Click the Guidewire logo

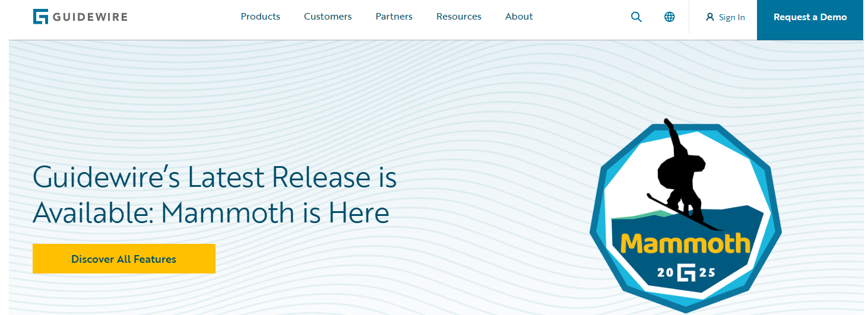(80, 17)
